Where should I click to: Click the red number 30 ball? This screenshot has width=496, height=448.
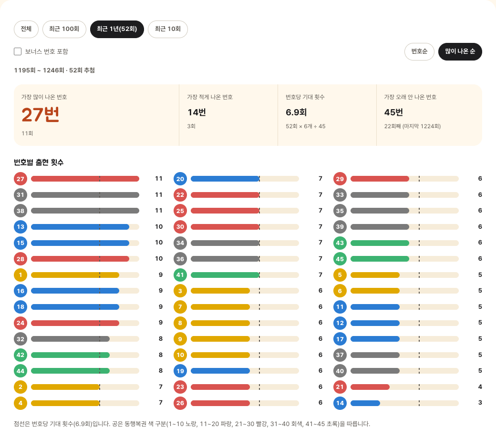[x=180, y=227]
